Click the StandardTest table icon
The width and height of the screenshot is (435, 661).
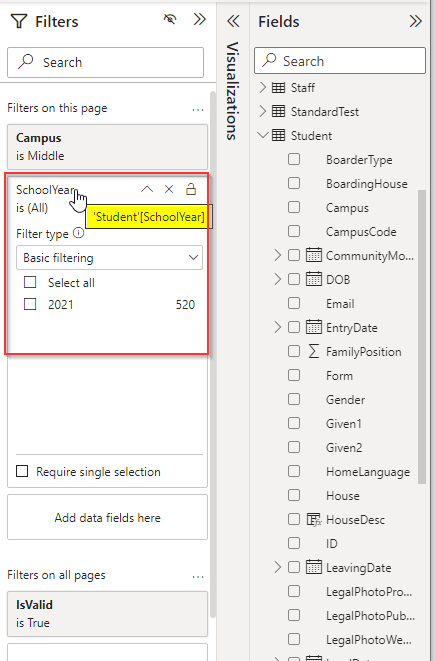(278, 111)
